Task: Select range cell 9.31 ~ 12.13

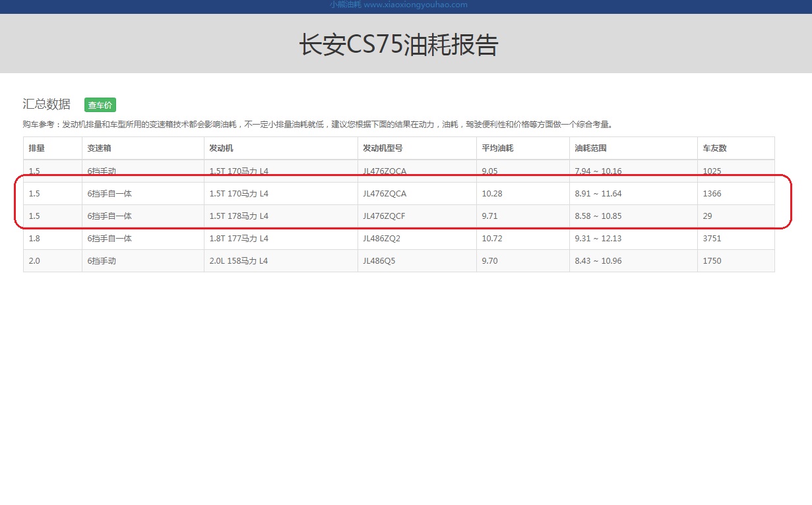Action: coord(598,239)
